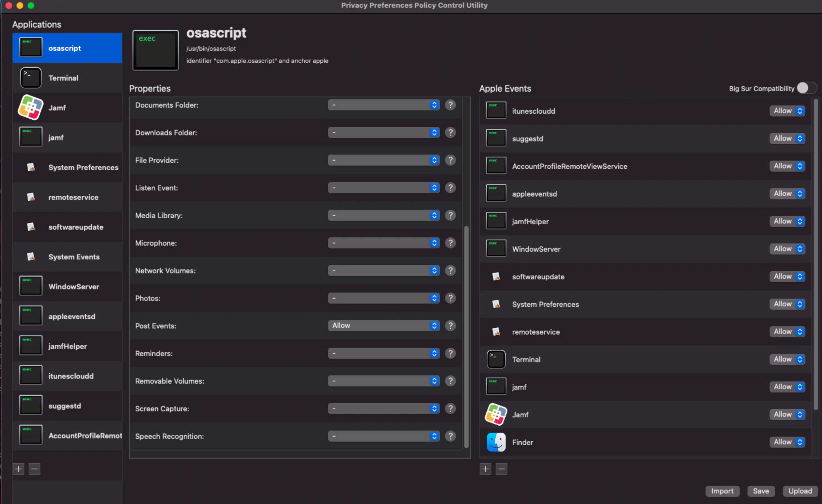This screenshot has width=822, height=504.
Task: Open Post Events Allow dropdown
Action: click(383, 325)
